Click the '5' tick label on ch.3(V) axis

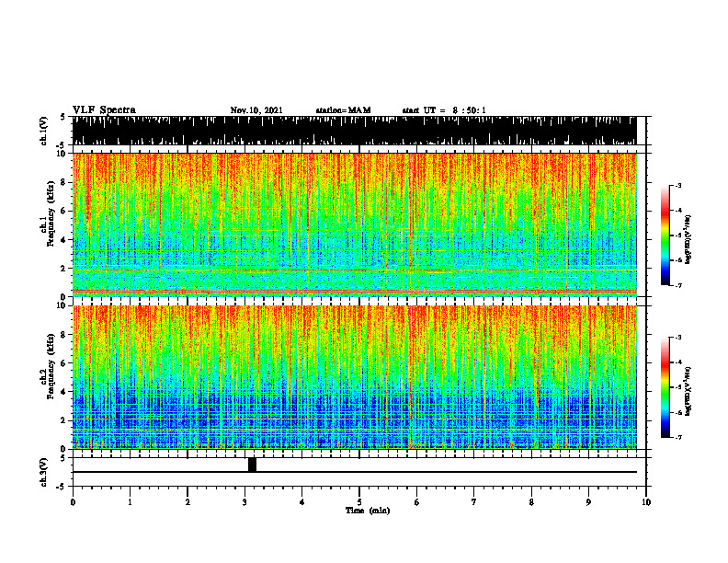(63, 457)
